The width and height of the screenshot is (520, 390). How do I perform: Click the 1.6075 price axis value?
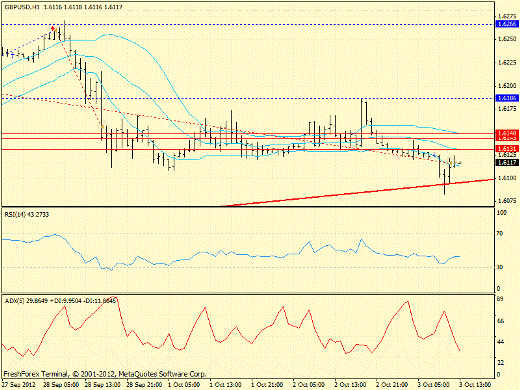507,201
